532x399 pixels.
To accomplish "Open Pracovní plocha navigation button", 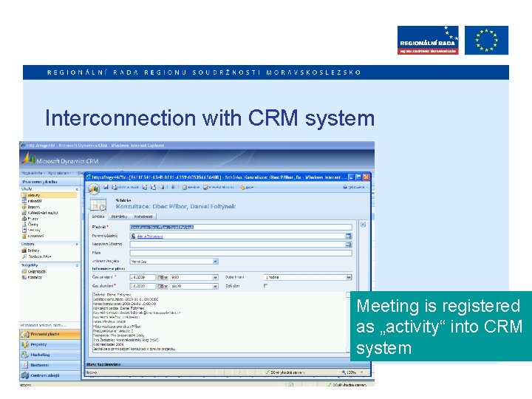I will 50,334.
